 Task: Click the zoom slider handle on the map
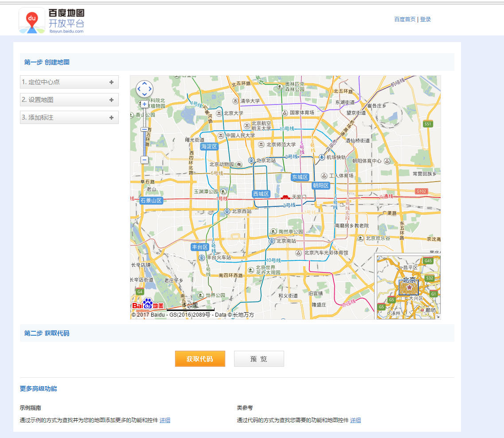click(145, 129)
